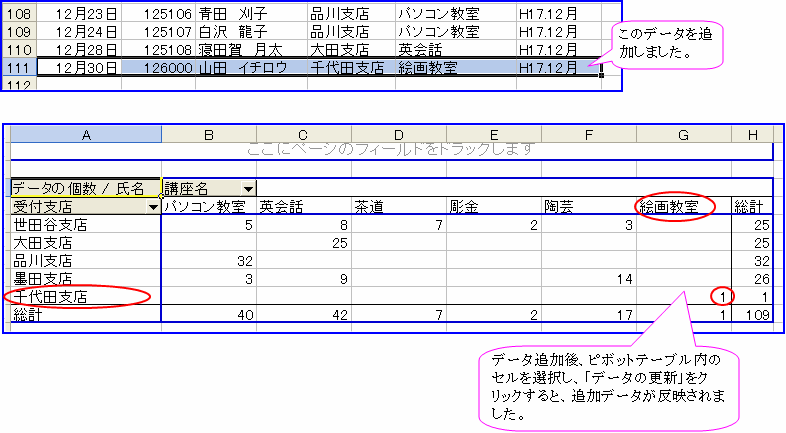
Task: Click the 墨田支店 row total 26
Action: click(x=752, y=279)
